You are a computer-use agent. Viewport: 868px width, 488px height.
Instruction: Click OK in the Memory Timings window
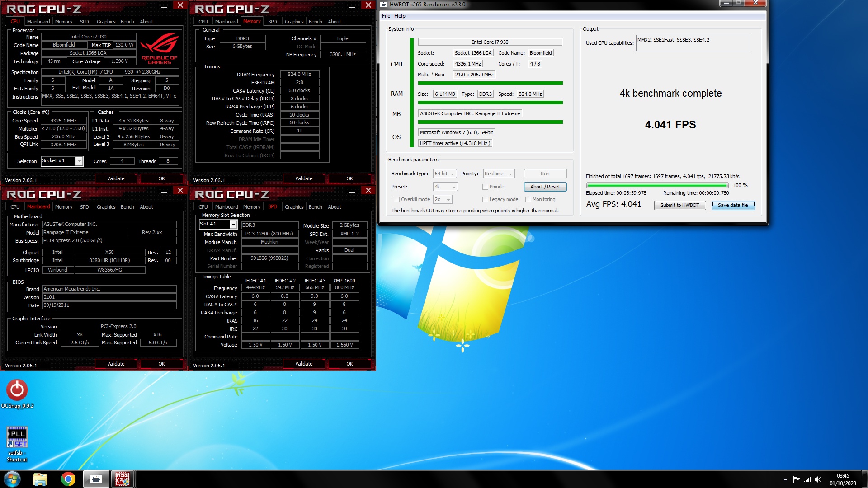[349, 178]
